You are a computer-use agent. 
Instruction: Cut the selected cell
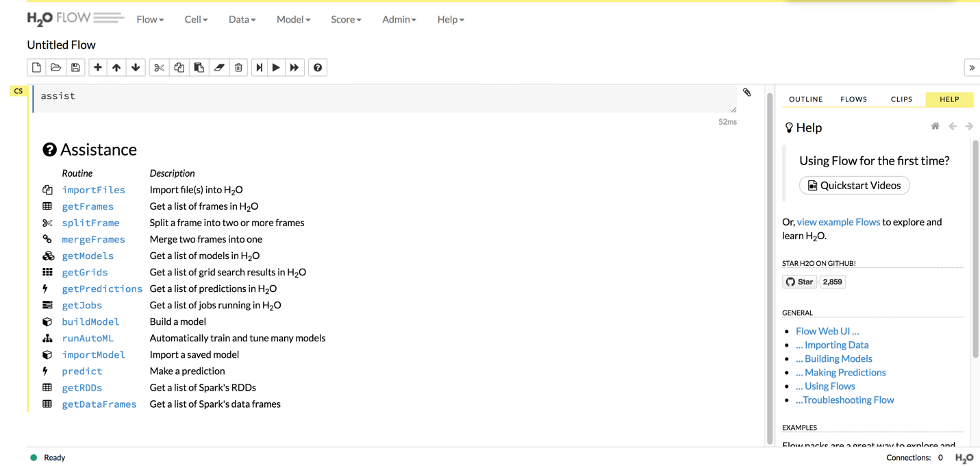[158, 67]
